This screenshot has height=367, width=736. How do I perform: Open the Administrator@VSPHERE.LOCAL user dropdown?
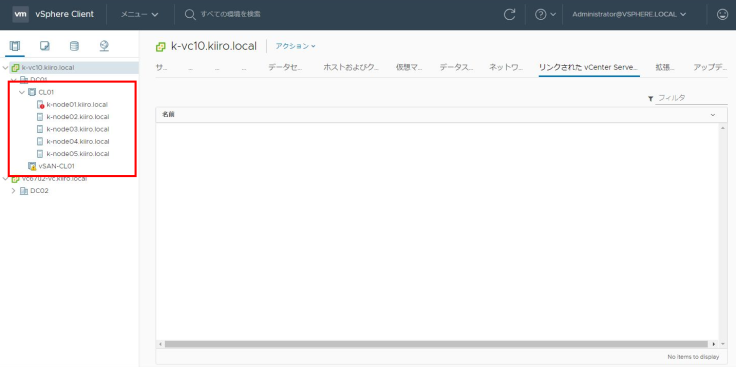tap(629, 14)
